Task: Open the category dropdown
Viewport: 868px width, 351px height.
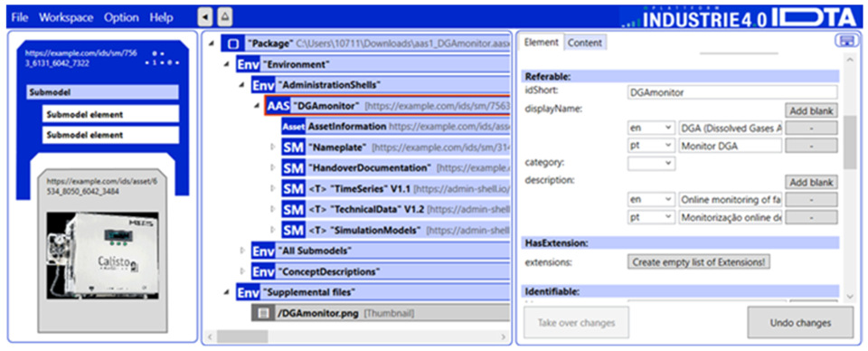Action: pyautogui.click(x=651, y=164)
